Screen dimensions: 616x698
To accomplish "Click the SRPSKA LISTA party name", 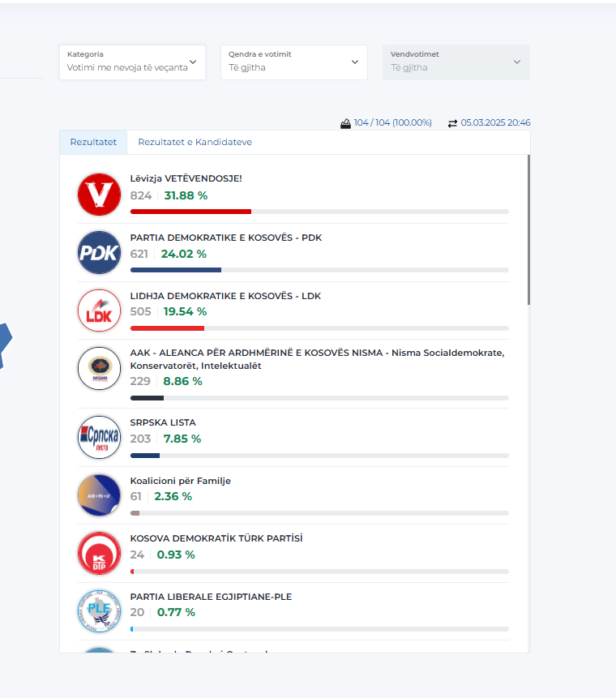I will 163,422.
